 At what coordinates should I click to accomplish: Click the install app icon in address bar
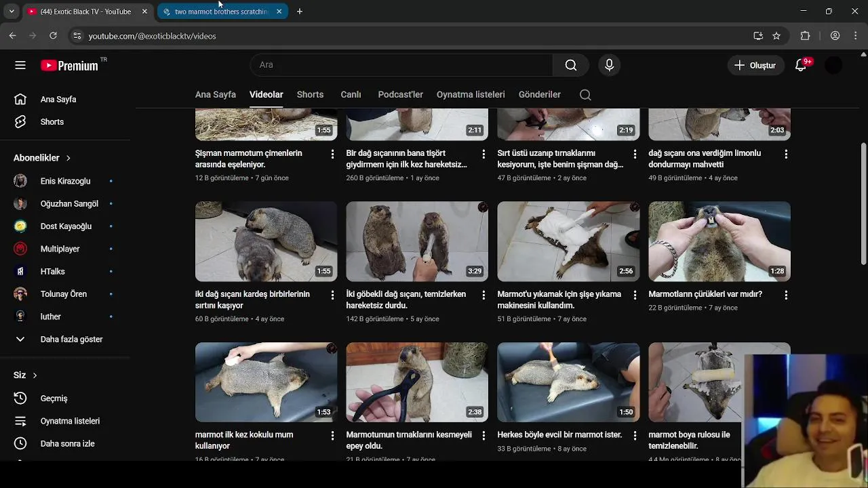pos(758,36)
